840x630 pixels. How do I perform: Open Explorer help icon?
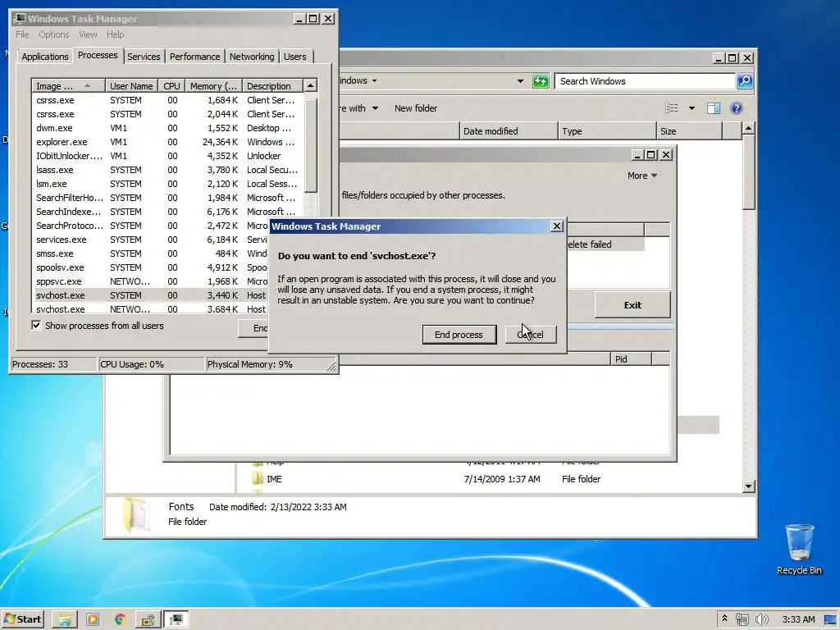[x=737, y=108]
